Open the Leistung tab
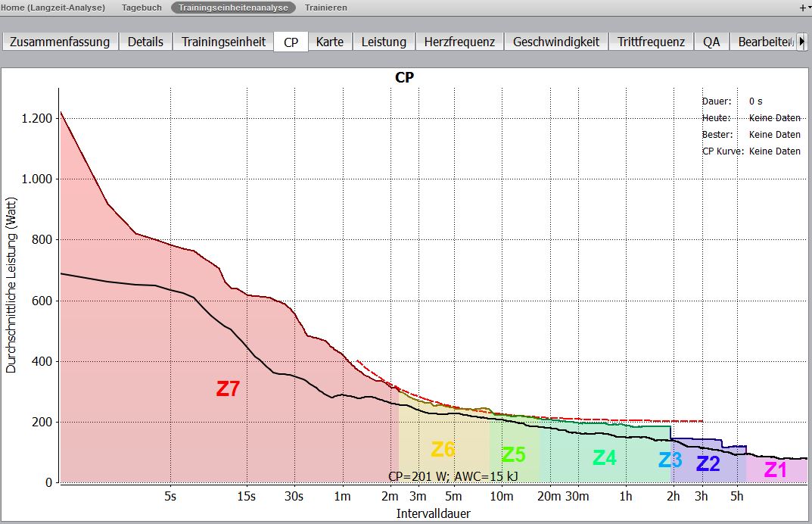Viewport: 812px width, 524px height. click(384, 42)
